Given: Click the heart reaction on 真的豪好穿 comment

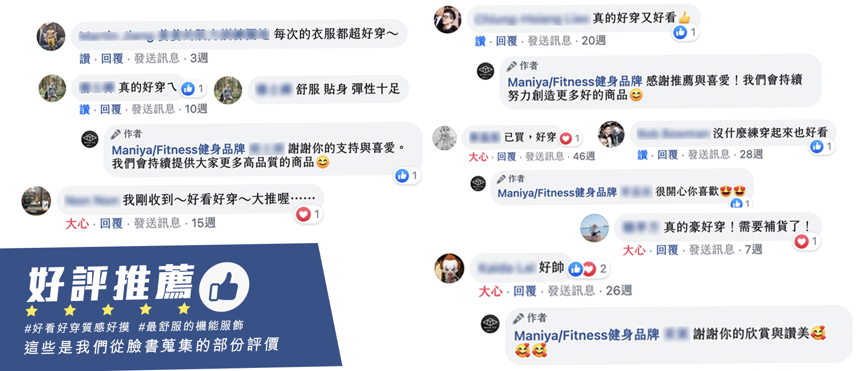Looking at the screenshot, I should pos(802,241).
